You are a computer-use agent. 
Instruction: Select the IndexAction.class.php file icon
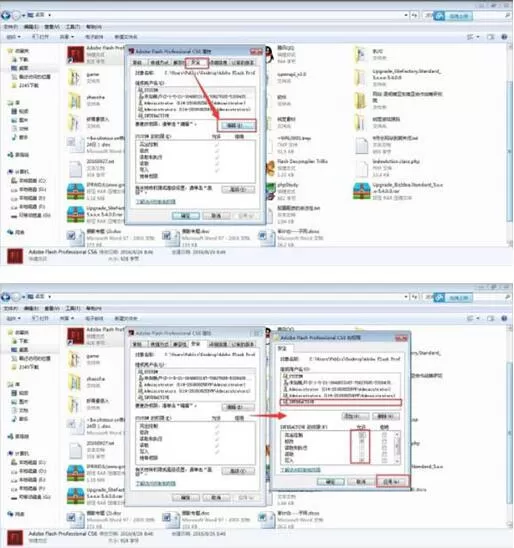pos(361,168)
